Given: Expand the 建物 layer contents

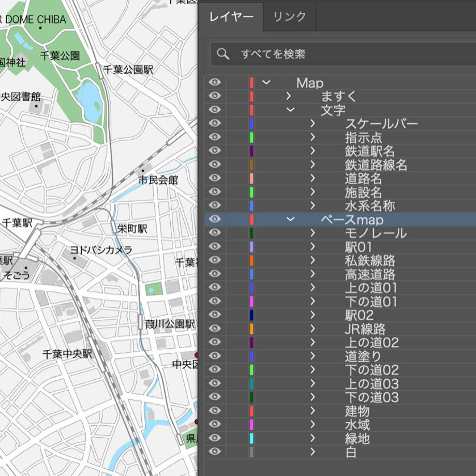Looking at the screenshot, I should point(313,410).
